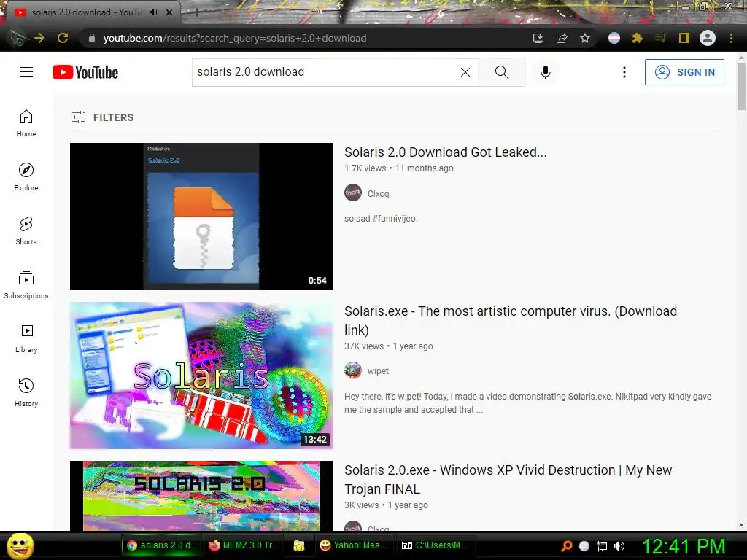The width and height of the screenshot is (747, 560).
Task: Open the Solaris 2.0 Download Got Leaked thumbnail
Action: [201, 216]
